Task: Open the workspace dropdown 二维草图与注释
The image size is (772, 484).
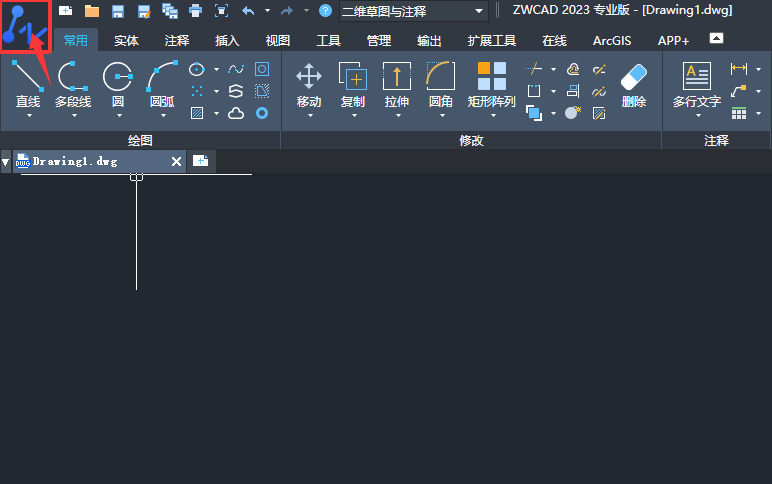Action: pos(414,11)
